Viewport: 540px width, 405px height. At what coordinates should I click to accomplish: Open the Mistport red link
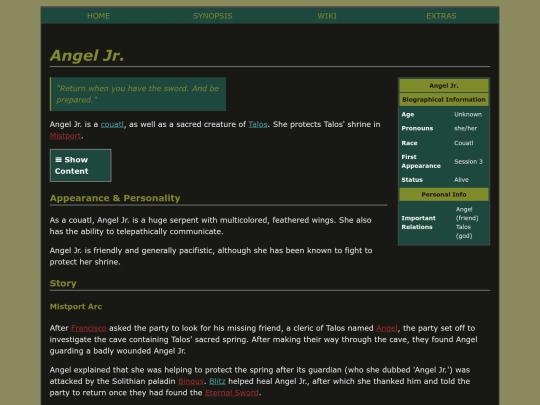coord(65,136)
